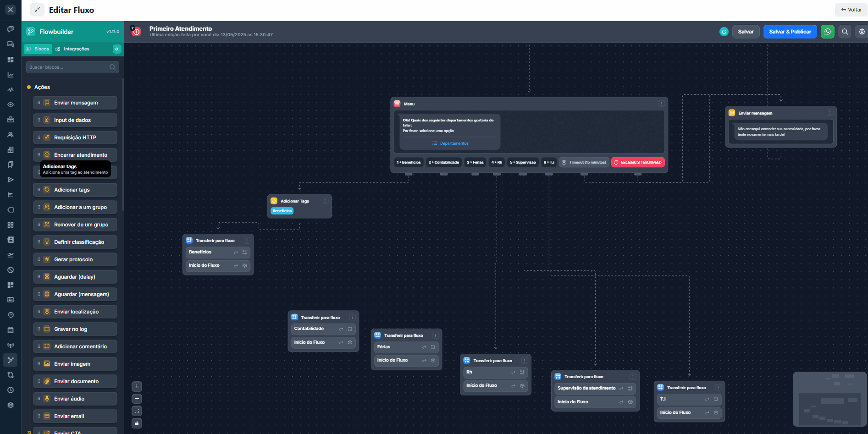Select Enviar mensagem block in Ações list
Image resolution: width=868 pixels, height=434 pixels.
click(75, 103)
